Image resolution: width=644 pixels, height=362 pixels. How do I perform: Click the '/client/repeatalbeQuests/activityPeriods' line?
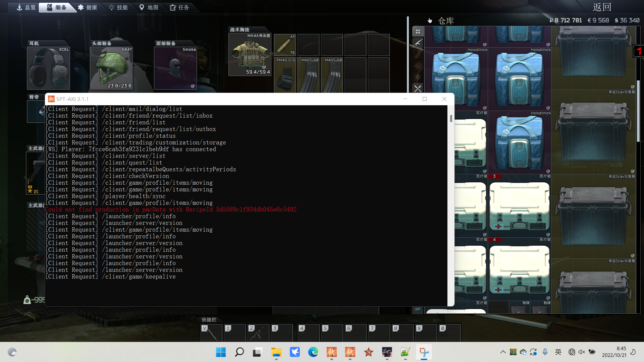point(141,169)
